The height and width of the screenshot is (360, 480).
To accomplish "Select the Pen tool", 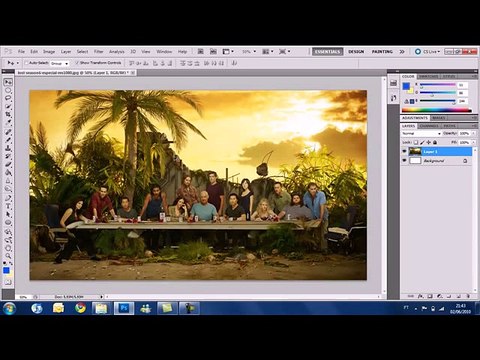I will click(8, 198).
